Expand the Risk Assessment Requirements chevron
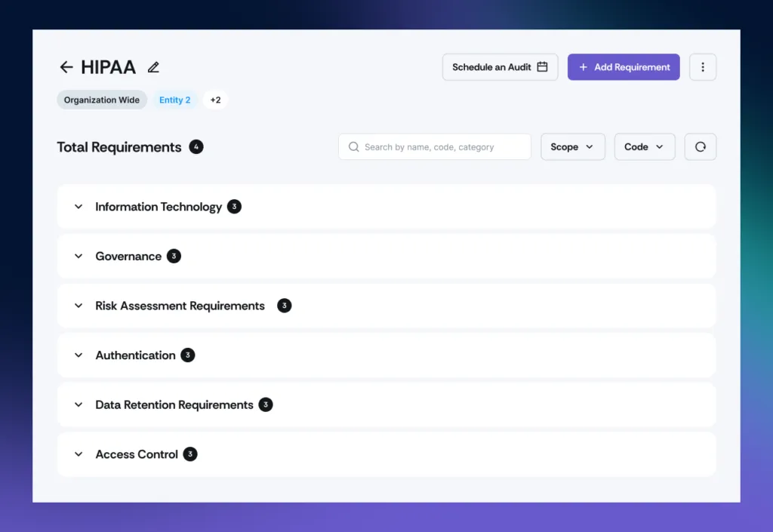 point(79,306)
